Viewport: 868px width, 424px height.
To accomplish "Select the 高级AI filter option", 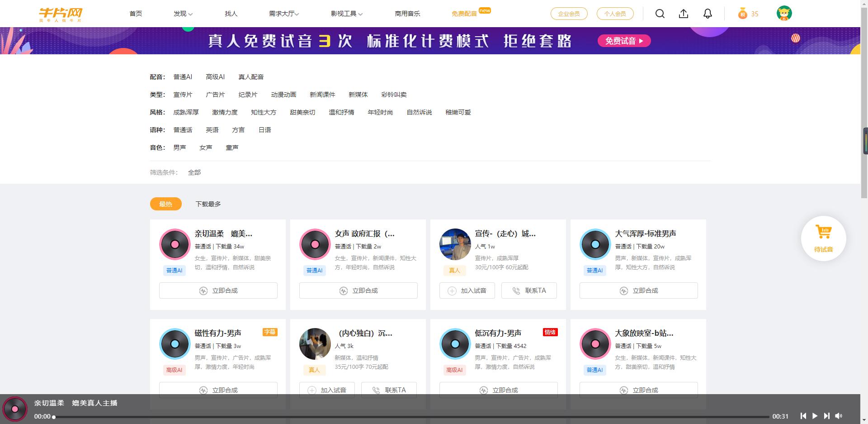I will pyautogui.click(x=215, y=76).
